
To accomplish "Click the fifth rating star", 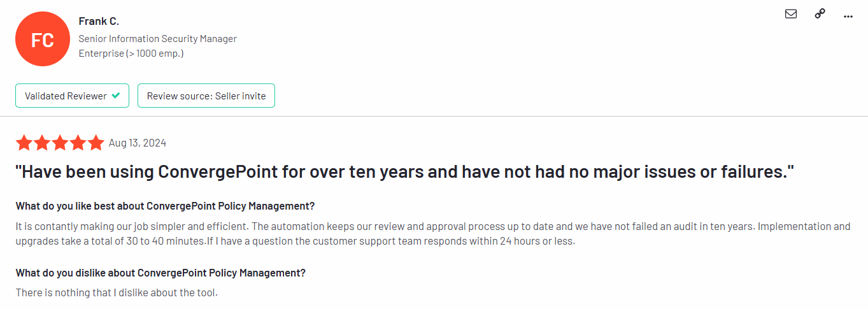I will point(96,143).
